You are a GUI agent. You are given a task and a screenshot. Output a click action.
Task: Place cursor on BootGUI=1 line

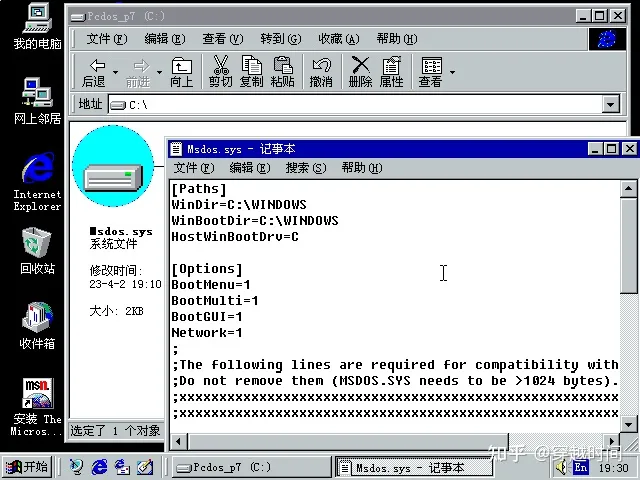coord(207,317)
